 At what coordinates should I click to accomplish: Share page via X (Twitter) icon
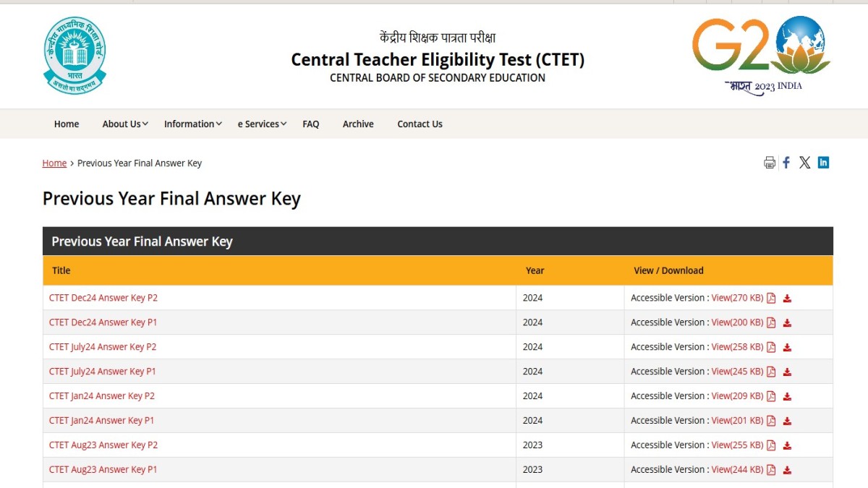(x=804, y=163)
